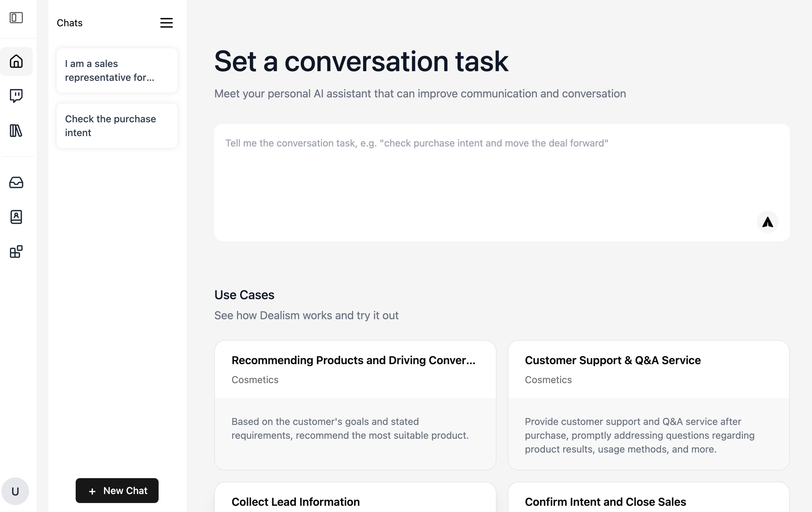Select Customer Support & Q&A Service card
The height and width of the screenshot is (512, 812).
click(x=649, y=405)
